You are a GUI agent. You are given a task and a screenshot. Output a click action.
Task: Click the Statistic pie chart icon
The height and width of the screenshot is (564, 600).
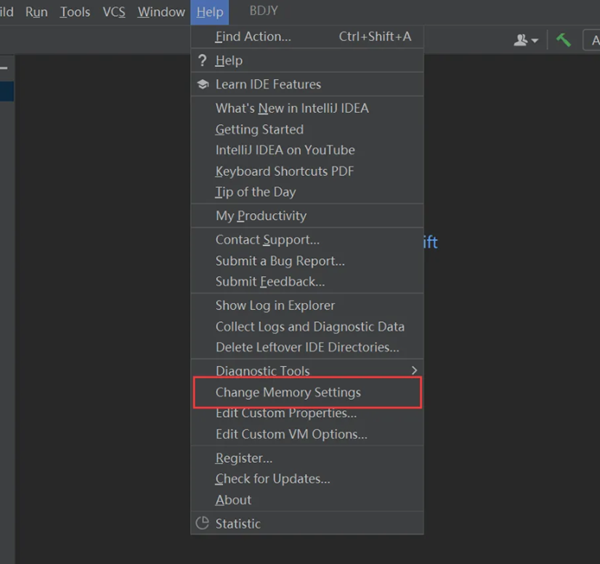202,523
